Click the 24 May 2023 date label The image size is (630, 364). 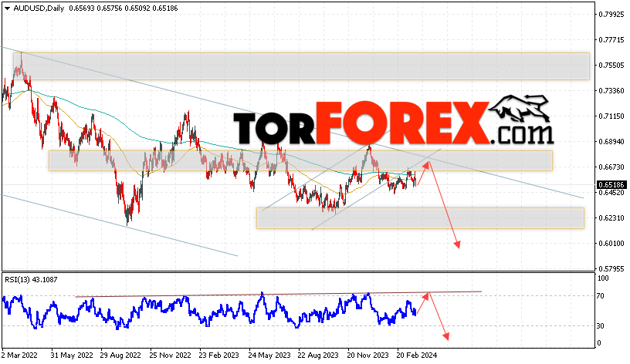[269, 356]
